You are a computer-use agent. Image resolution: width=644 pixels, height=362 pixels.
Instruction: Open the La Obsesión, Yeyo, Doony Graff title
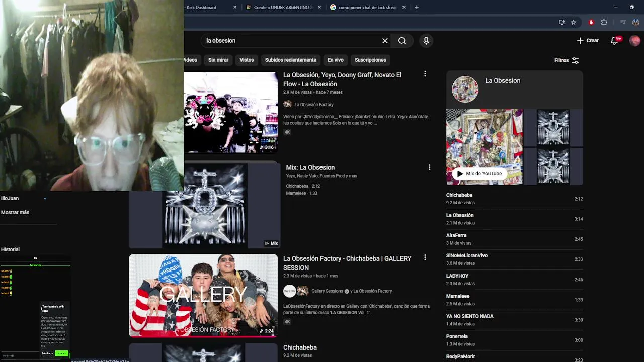coord(342,79)
